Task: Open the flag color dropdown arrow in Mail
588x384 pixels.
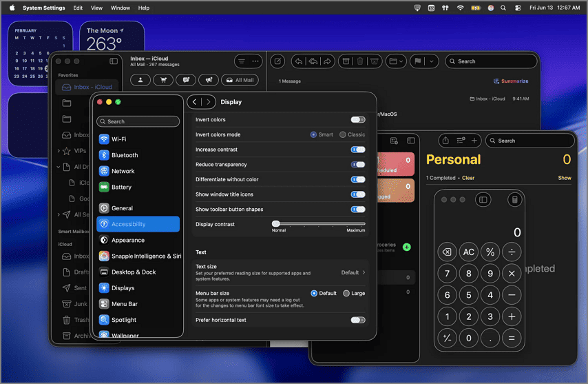Action: tap(432, 61)
